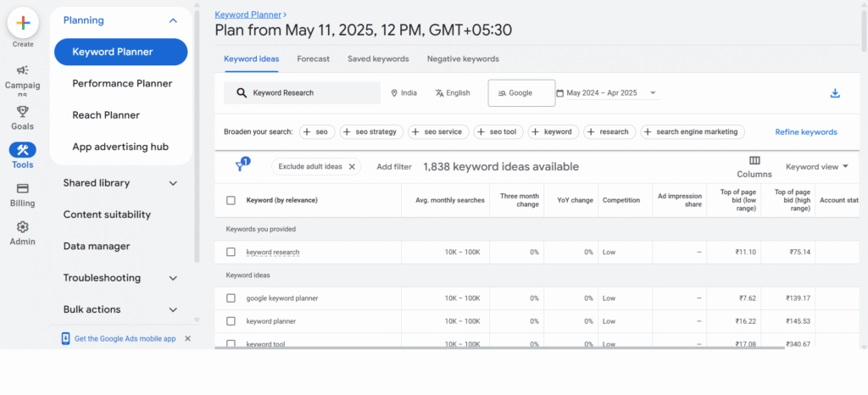Viewport: 868px width, 395px height.
Task: Click the Keyword Research search field
Action: pos(302,93)
